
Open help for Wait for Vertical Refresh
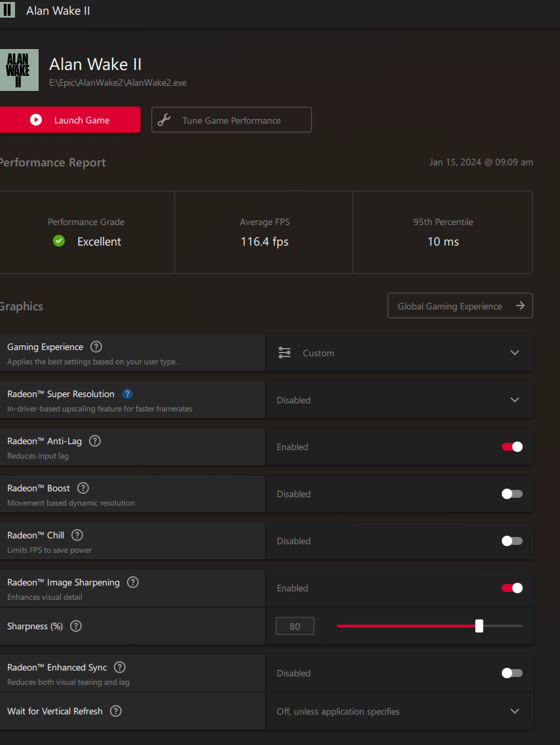116,711
